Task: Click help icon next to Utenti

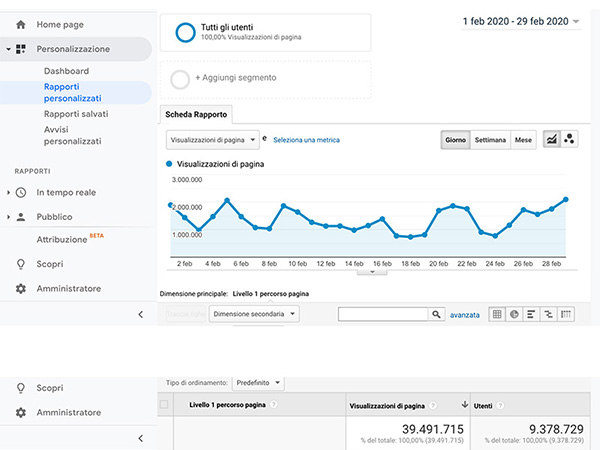Action: (x=500, y=406)
